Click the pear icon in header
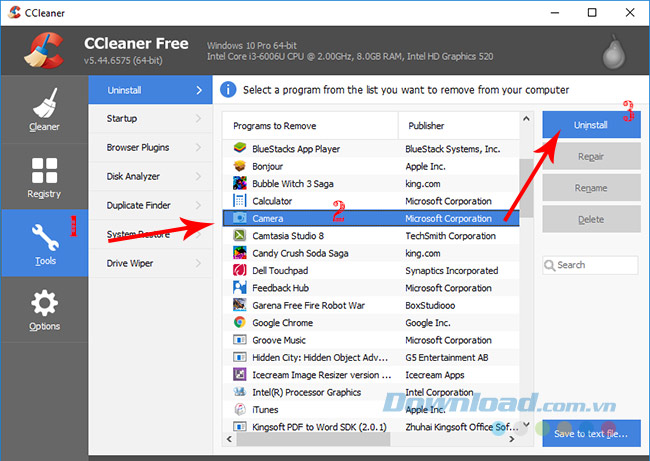The width and height of the screenshot is (650, 461). click(614, 52)
